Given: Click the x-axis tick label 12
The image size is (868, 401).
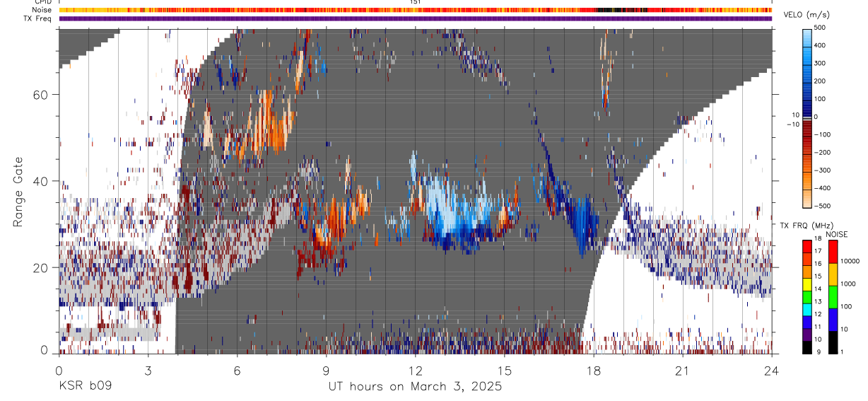Looking at the screenshot, I should 415,370.
